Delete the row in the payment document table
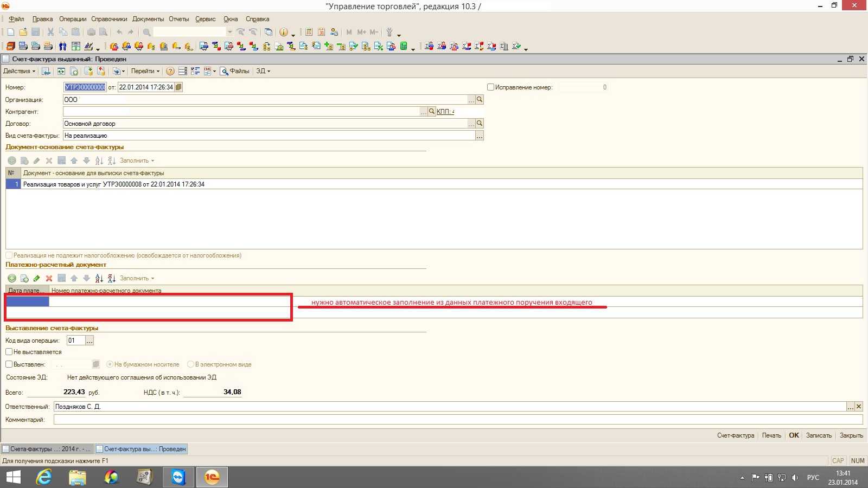 pyautogui.click(x=49, y=278)
